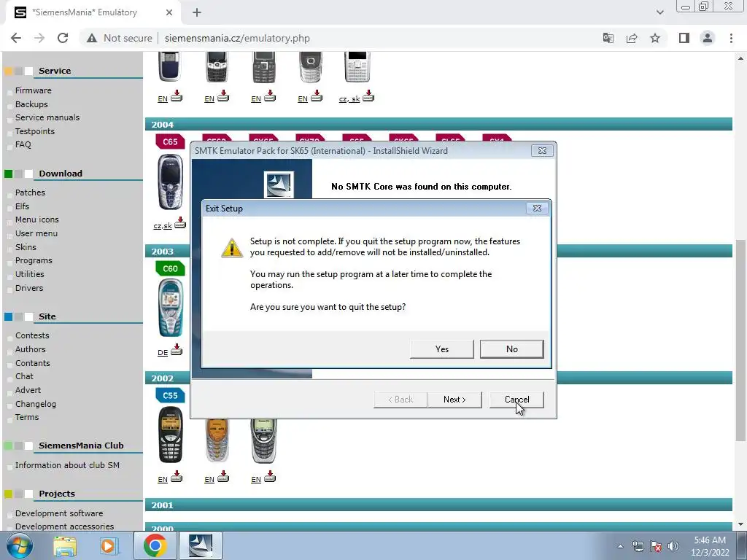
Task: Click the C60 phone thumbnail
Action: (170, 308)
